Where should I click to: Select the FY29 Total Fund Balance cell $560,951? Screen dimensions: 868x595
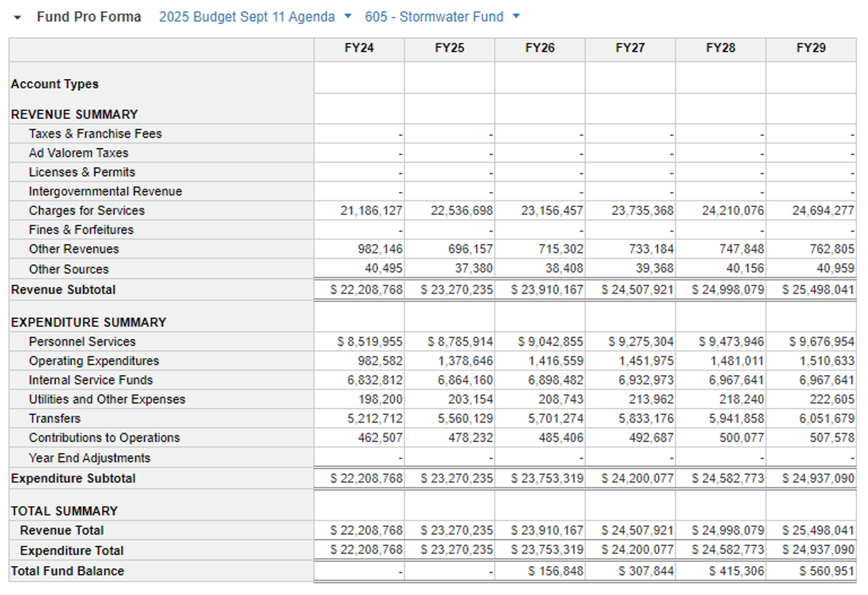[x=827, y=572]
